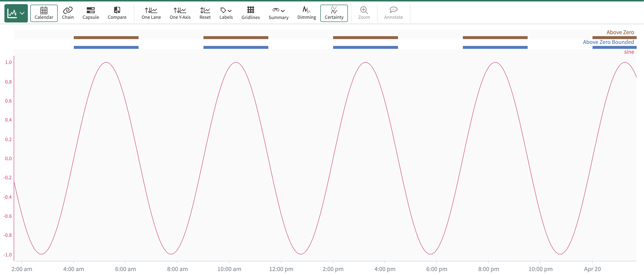Screen dimensions: 644x275
Task: Click the first brown Above Zero capsule
Action: pos(106,38)
